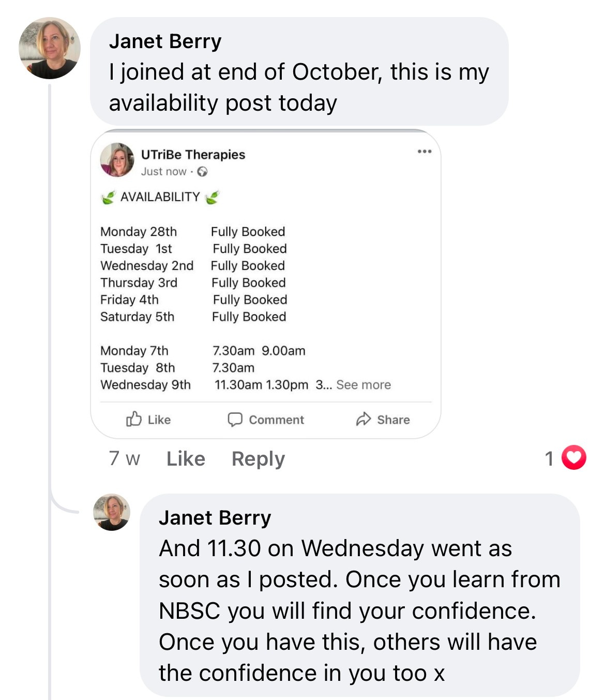Image resolution: width=605 pixels, height=700 pixels.
Task: Open the UTriBe Therapies page name link
Action: [193, 155]
